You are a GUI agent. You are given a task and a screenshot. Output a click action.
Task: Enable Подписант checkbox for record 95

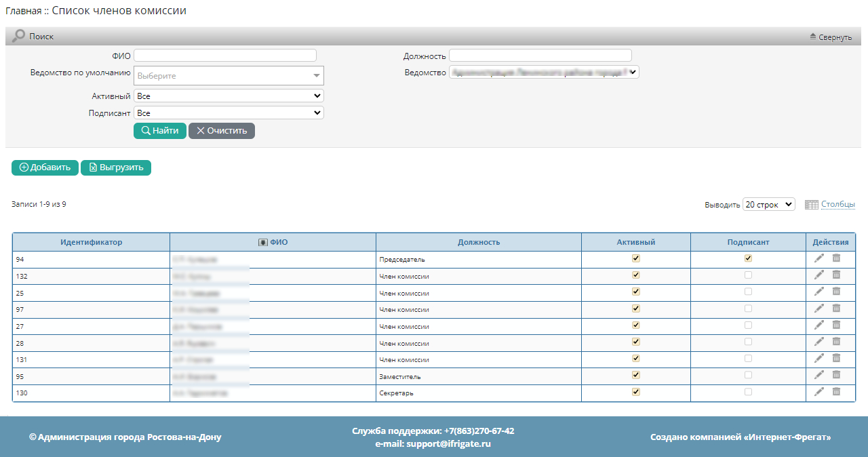[748, 375]
